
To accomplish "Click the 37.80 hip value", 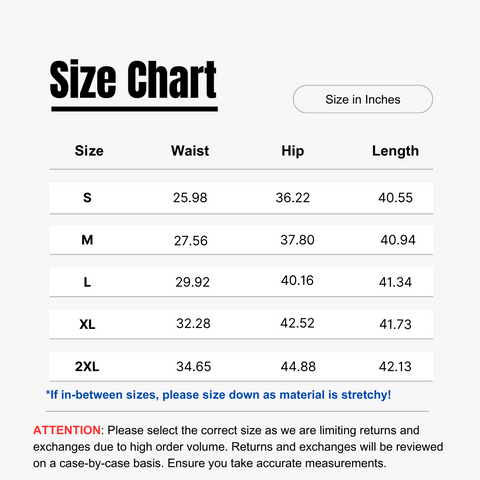I will coord(297,240).
